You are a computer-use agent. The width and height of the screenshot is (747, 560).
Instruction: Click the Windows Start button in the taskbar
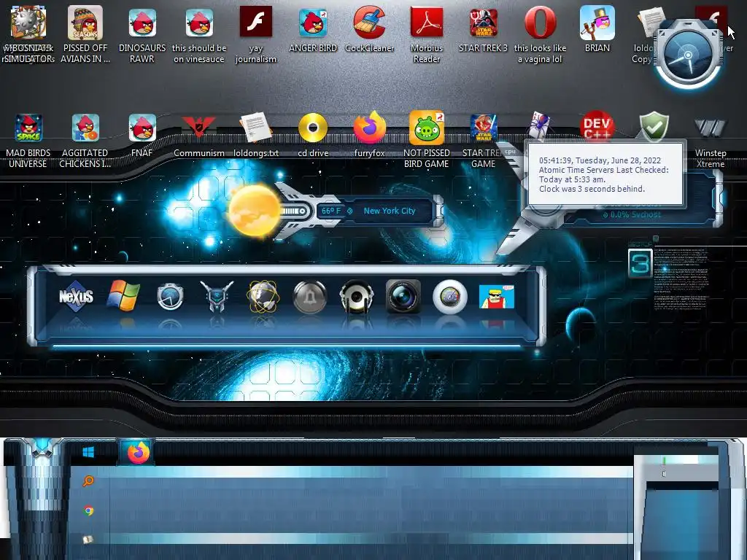[88, 452]
